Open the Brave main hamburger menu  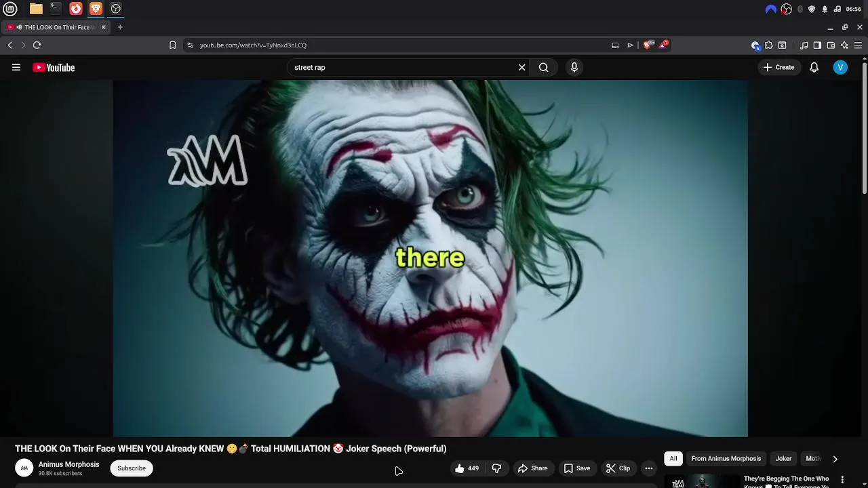pyautogui.click(x=858, y=45)
